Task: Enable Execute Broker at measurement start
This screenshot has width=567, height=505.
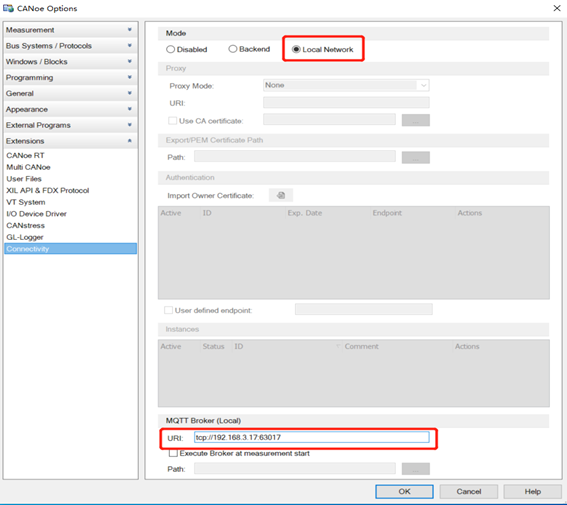Action: coord(173,453)
